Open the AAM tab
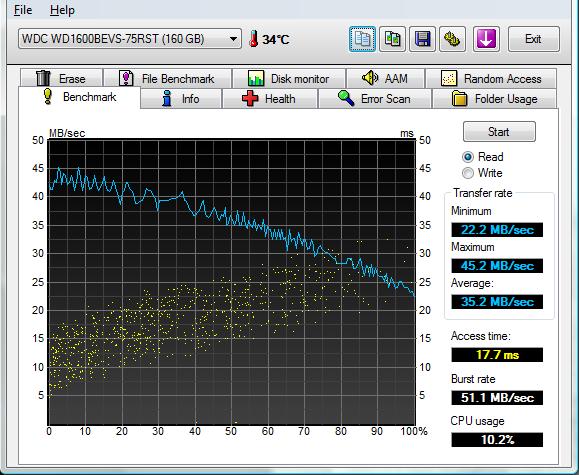 (x=385, y=78)
